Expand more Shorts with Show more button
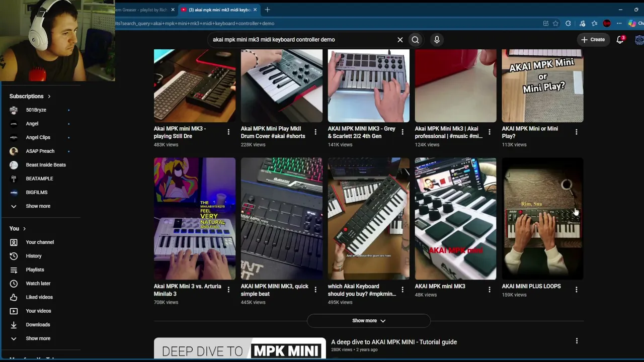The width and height of the screenshot is (644, 362). (369, 321)
